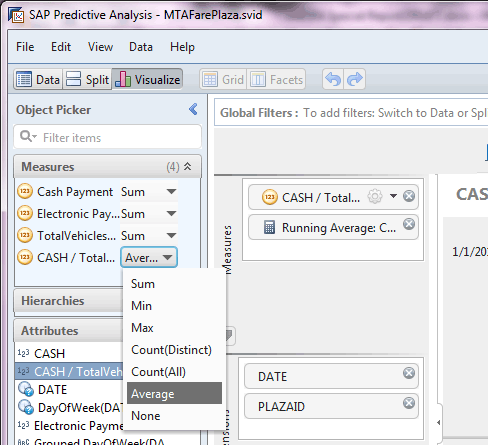Switch to the Visualize view
Image resolution: width=488 pixels, height=445 pixels.
coord(147,79)
